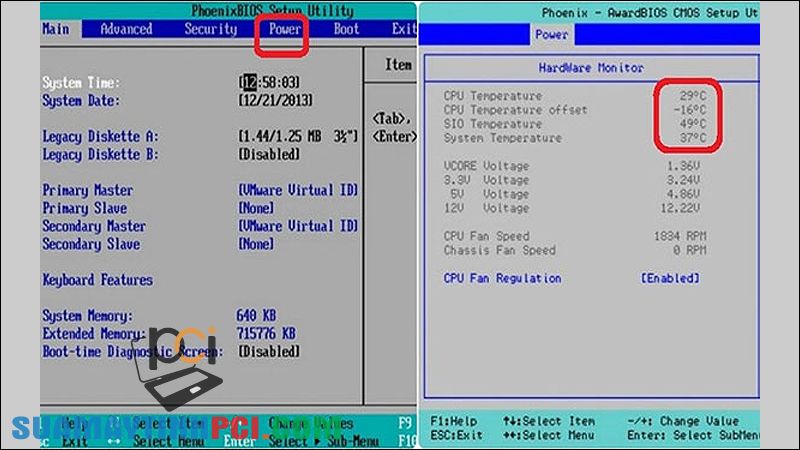This screenshot has height=450, width=800.
Task: Select the Chassis Fan Speed 0 RPM reading
Action: (690, 250)
